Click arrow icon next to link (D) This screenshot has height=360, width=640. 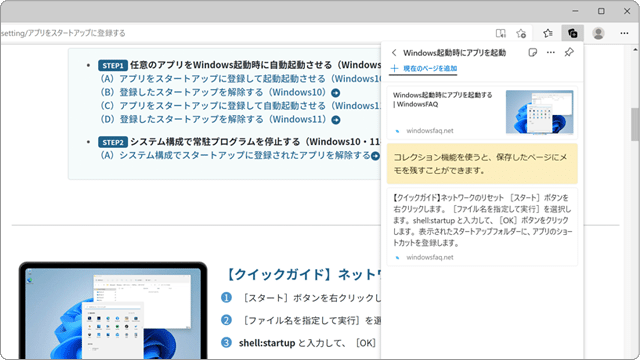click(336, 120)
